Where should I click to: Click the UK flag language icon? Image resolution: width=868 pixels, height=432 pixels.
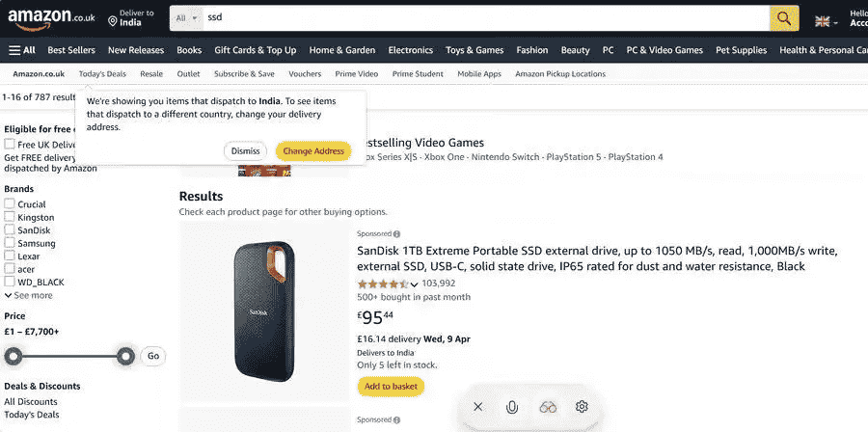click(823, 20)
